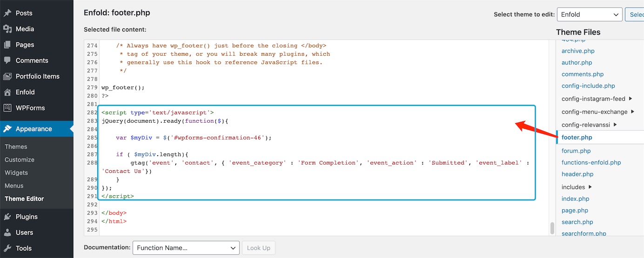Click the code line with #wpforms-confirmation-46
644x258 pixels.
pos(194,138)
